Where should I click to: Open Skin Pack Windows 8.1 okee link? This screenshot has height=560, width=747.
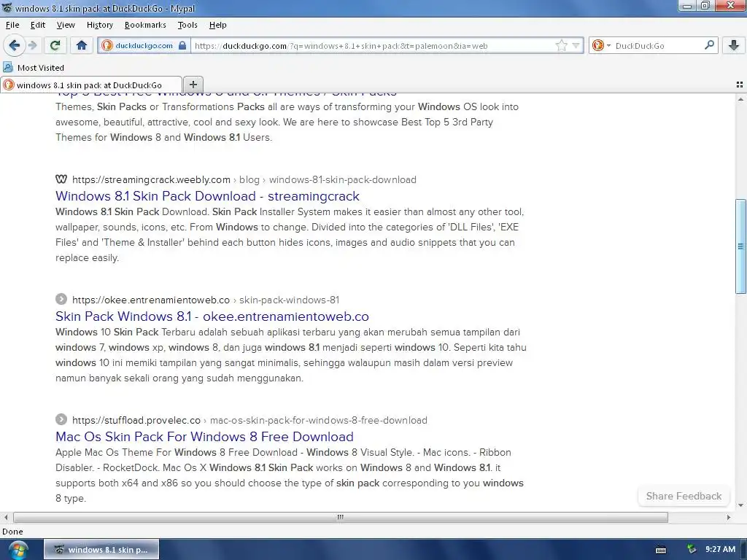coord(212,316)
